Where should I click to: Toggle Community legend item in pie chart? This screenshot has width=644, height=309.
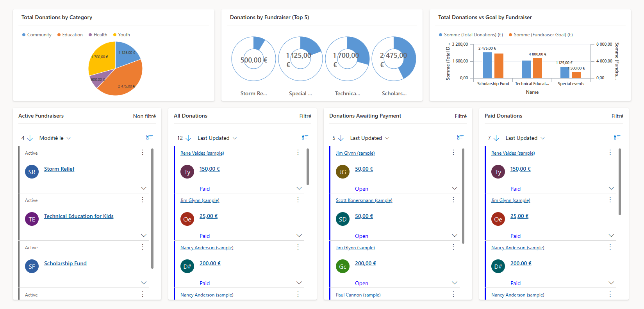click(37, 35)
